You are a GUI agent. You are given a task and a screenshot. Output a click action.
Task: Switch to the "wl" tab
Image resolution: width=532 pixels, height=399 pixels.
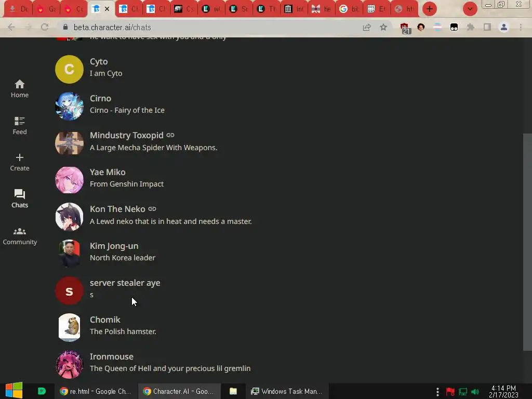[x=211, y=9]
